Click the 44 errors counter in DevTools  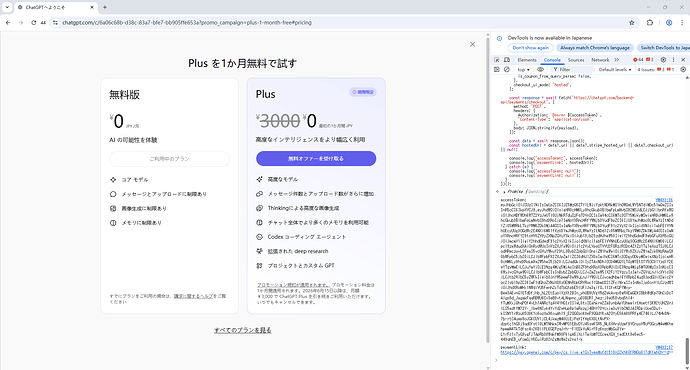click(x=638, y=60)
